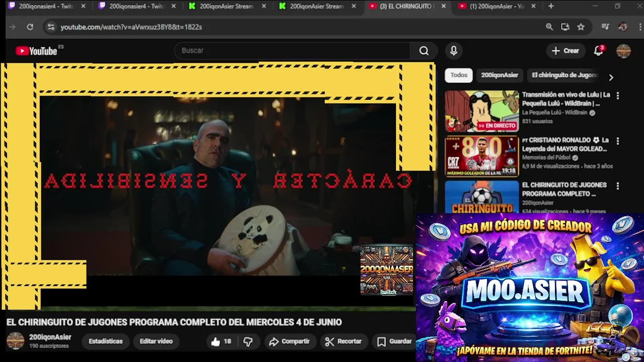Screen dimensions: 644x362
Task: Close the second 200iqonAsier Stream tab
Action: click(x=354, y=6)
